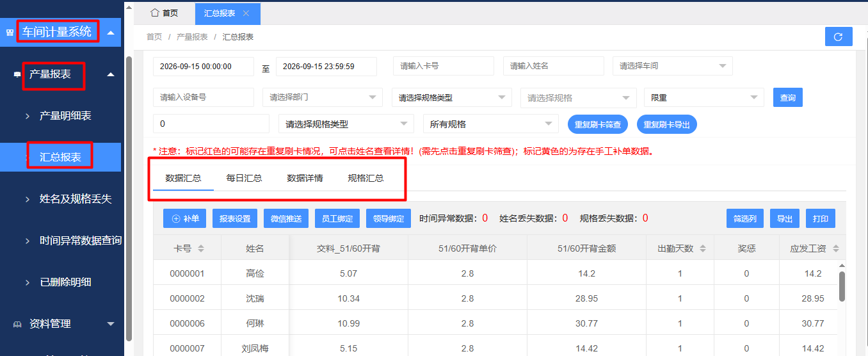Click the 重复刷卡导出 button
The width and height of the screenshot is (868, 356).
(x=667, y=124)
